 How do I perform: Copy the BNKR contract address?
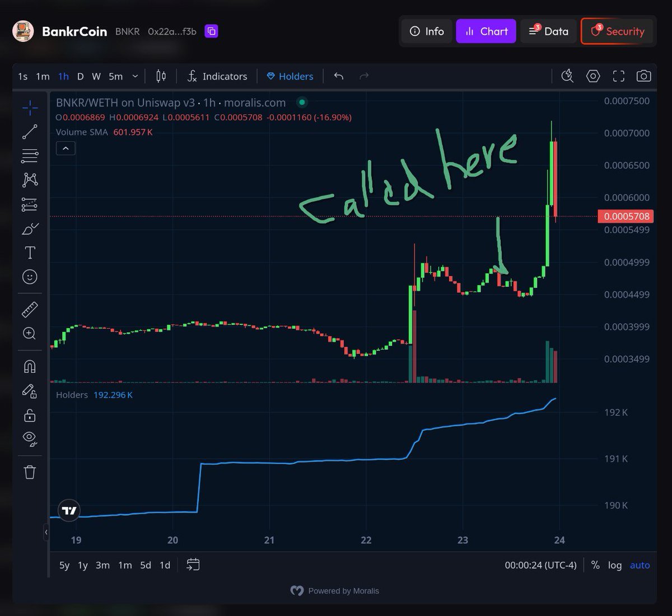[211, 31]
